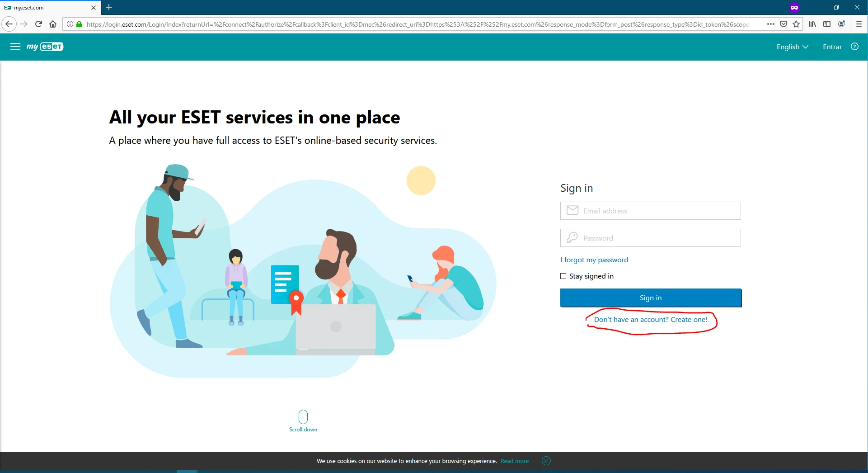Open the Create one account link
This screenshot has height=473, width=868.
pyautogui.click(x=650, y=319)
